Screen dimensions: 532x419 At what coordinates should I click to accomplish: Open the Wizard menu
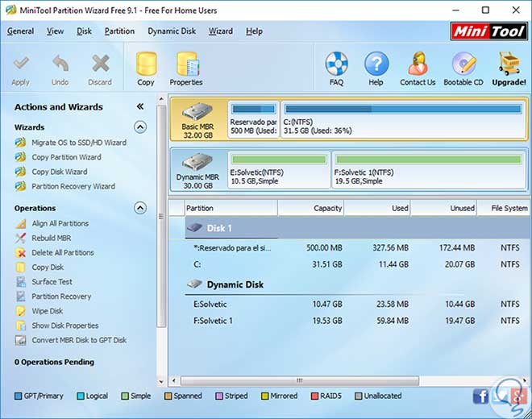pos(221,31)
